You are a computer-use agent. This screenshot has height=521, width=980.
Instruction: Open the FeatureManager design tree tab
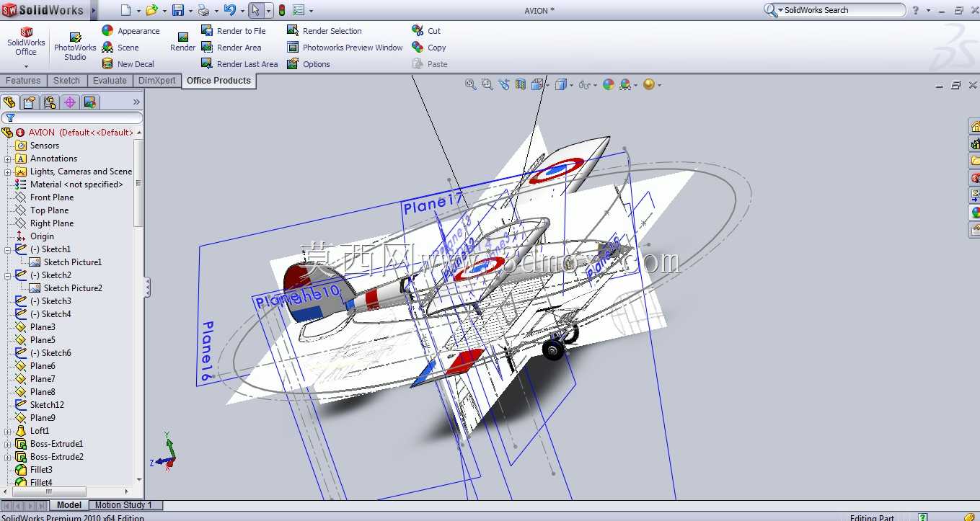pyautogui.click(x=9, y=102)
